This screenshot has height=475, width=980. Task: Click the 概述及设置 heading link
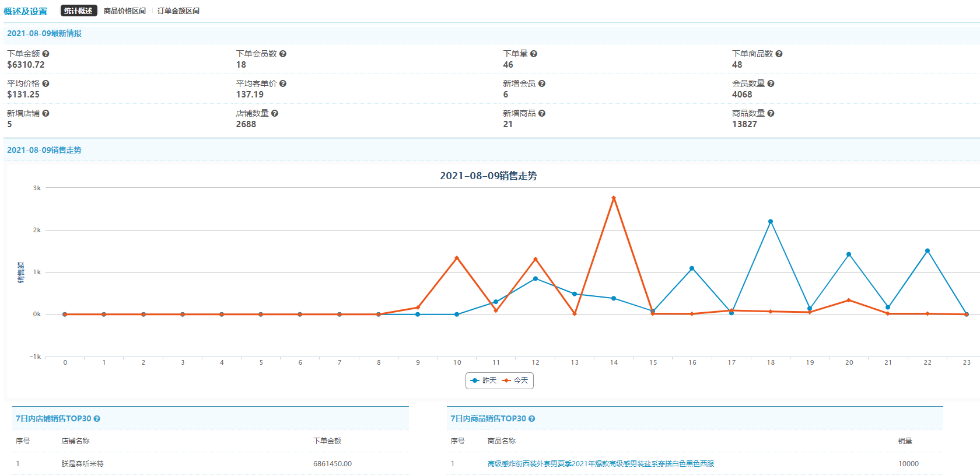tap(26, 11)
